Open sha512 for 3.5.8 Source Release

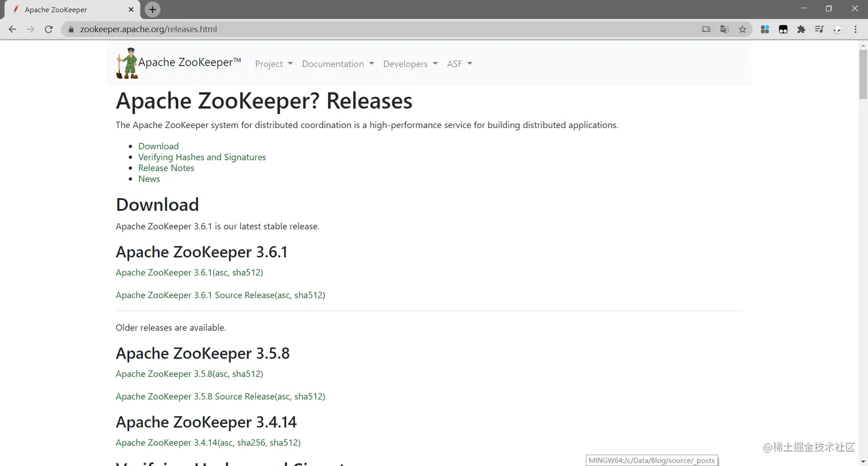[x=308, y=396]
